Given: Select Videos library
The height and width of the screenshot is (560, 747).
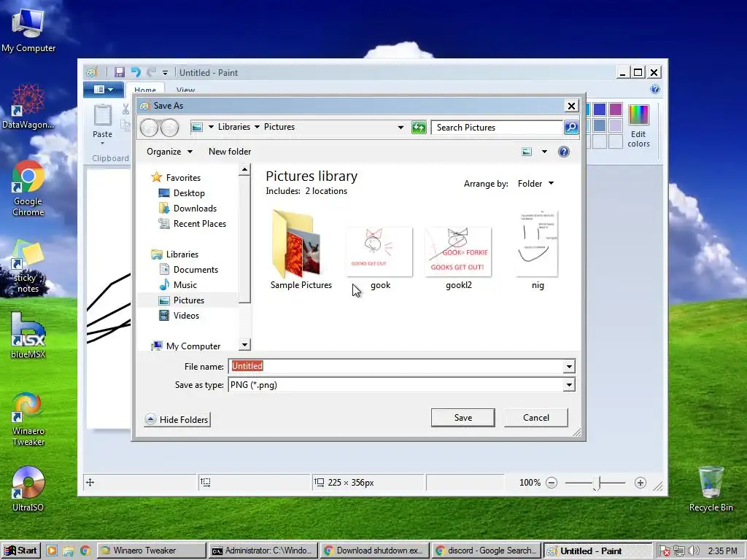Looking at the screenshot, I should 186,315.
